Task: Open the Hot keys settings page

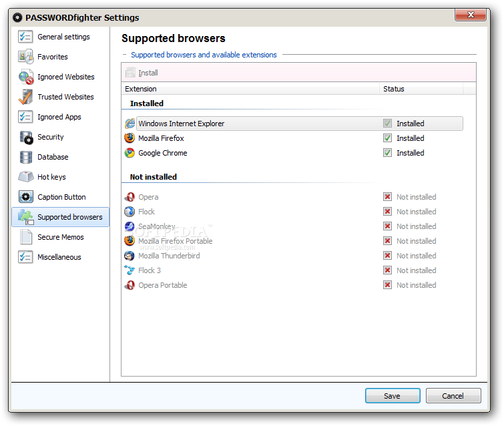Action: [61, 177]
